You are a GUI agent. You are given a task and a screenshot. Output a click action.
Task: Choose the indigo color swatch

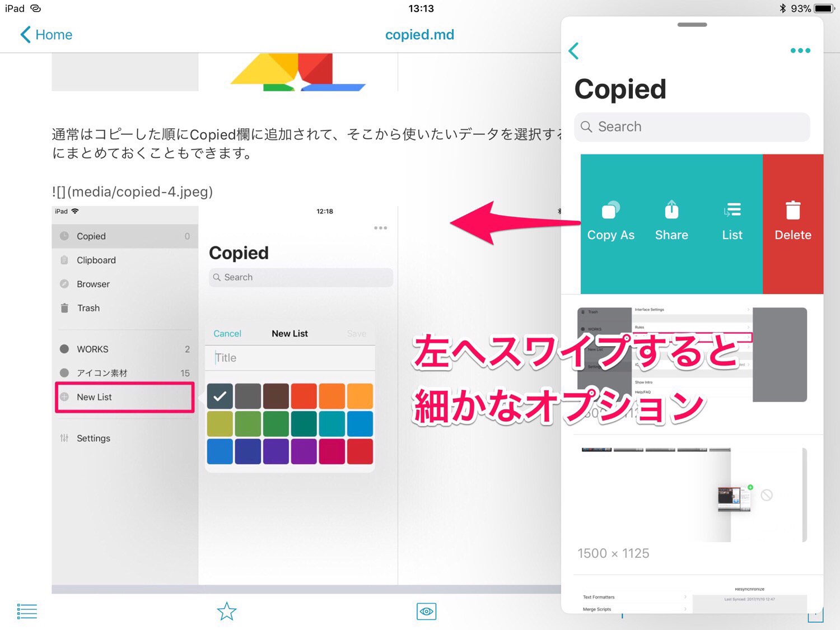pyautogui.click(x=248, y=452)
